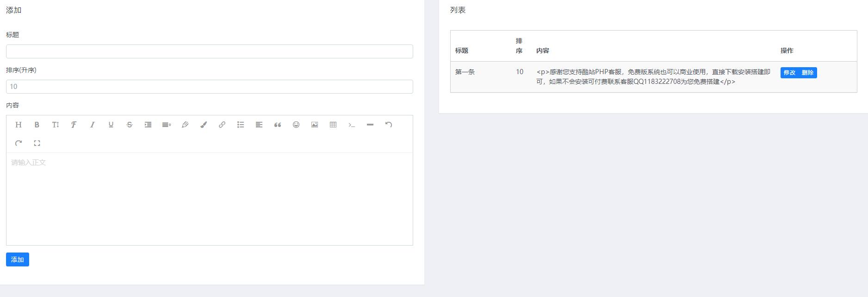Open the heading style menu
This screenshot has height=297, width=868.
tap(19, 125)
